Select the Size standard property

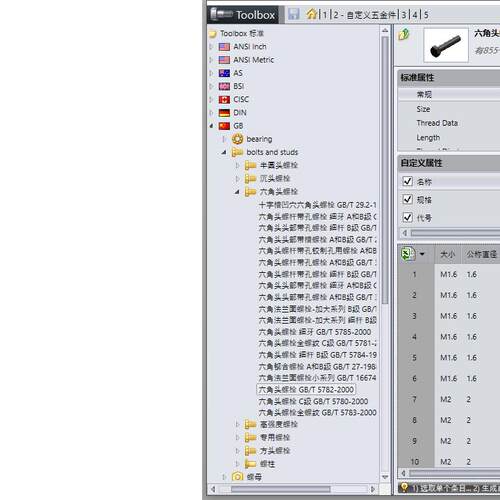click(x=423, y=109)
